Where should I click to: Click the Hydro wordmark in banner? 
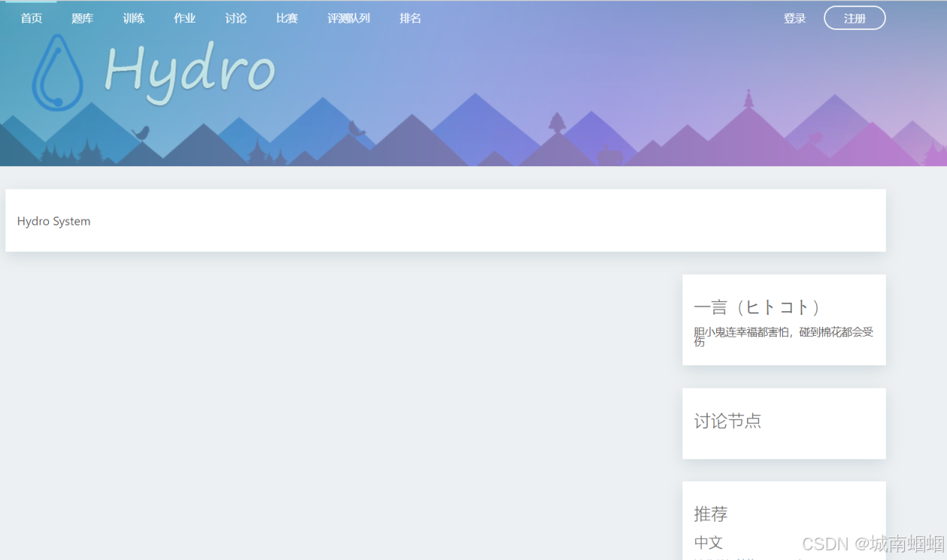click(190, 73)
